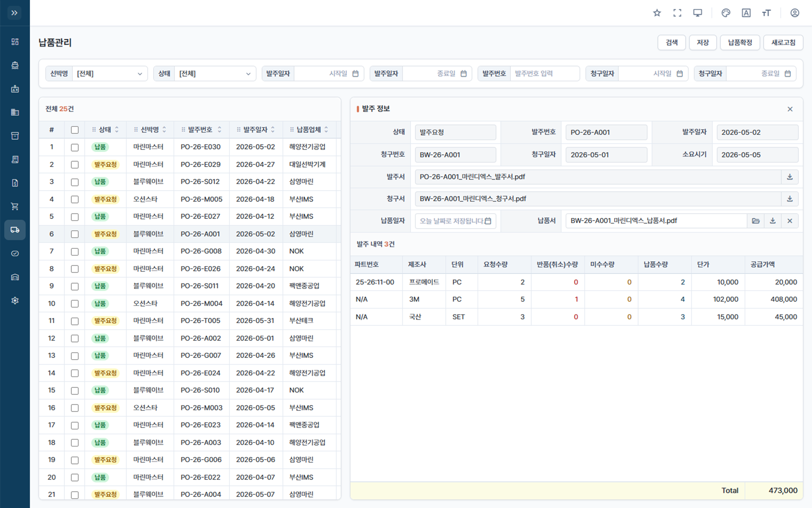Click the favorite star icon in top bar
The height and width of the screenshot is (508, 812).
coord(657,13)
